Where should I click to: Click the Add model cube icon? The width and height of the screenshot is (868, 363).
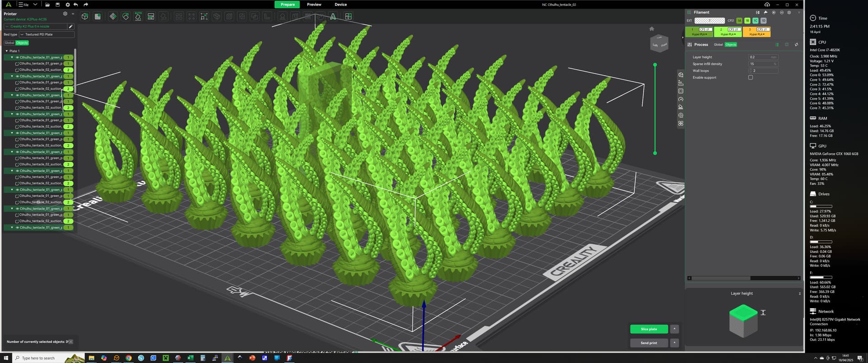[85, 16]
